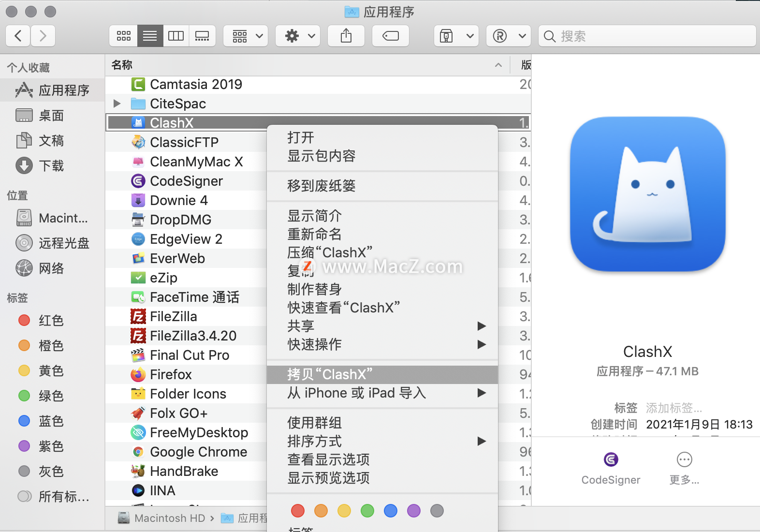Viewport: 760px width, 532px height.
Task: Select Downie 4 in the list
Action: click(x=186, y=200)
